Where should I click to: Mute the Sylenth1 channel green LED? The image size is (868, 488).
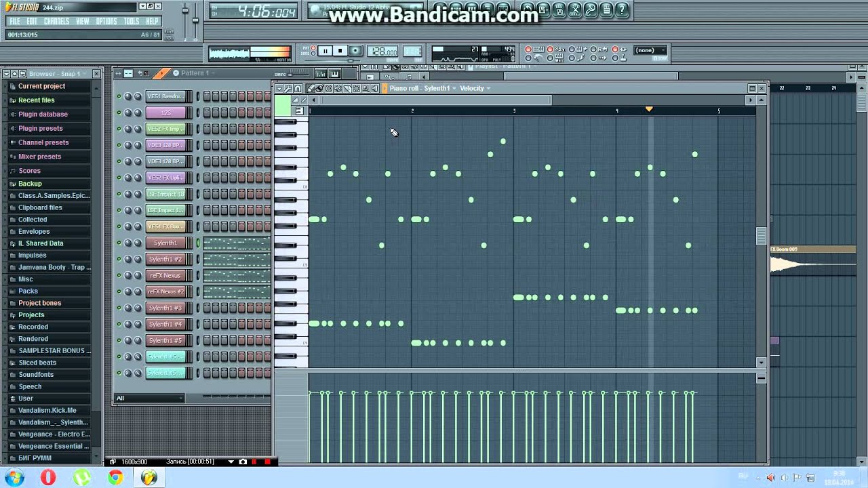[x=119, y=243]
